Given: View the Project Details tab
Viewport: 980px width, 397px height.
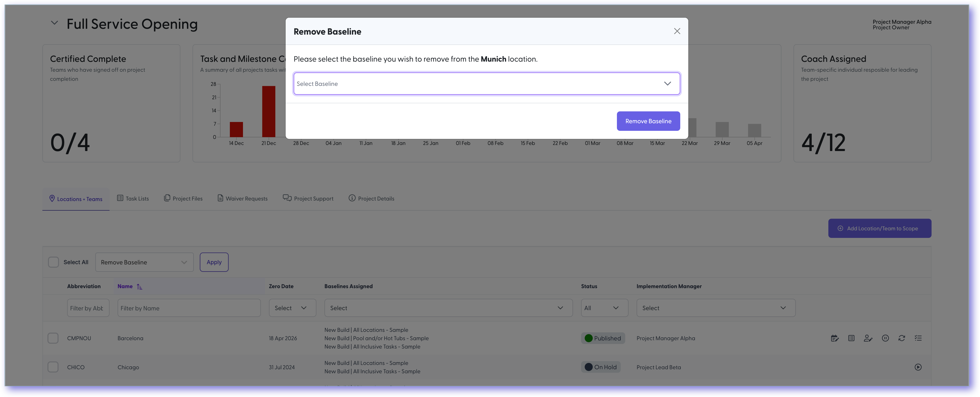Looking at the screenshot, I should [x=371, y=198].
